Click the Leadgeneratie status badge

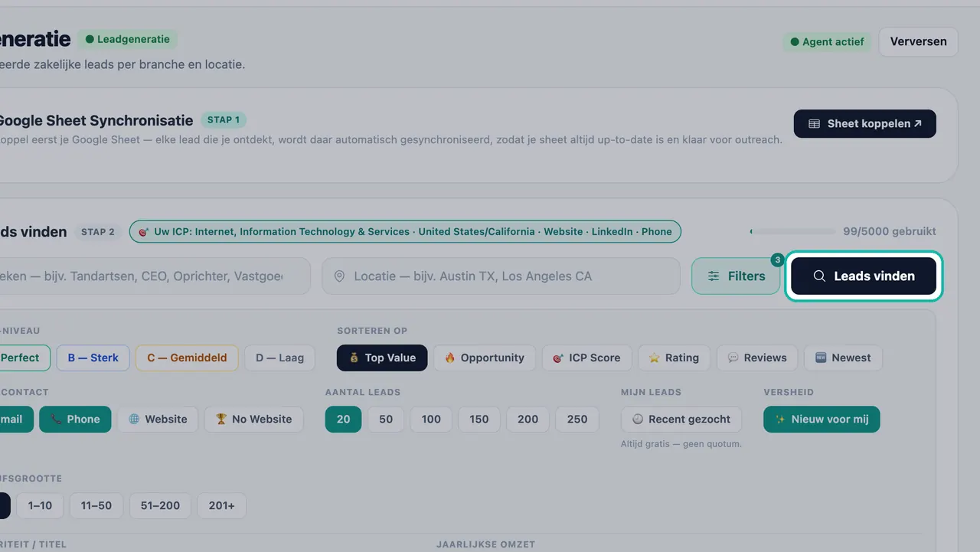tap(128, 39)
